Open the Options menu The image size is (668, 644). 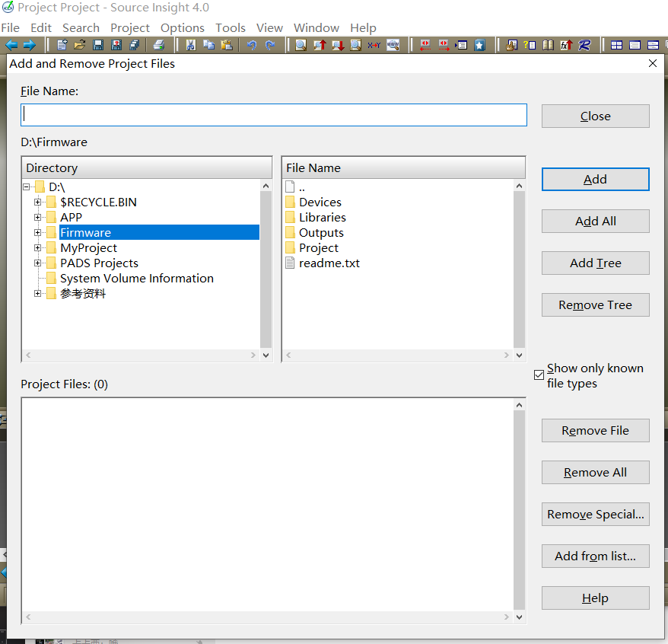[183, 27]
